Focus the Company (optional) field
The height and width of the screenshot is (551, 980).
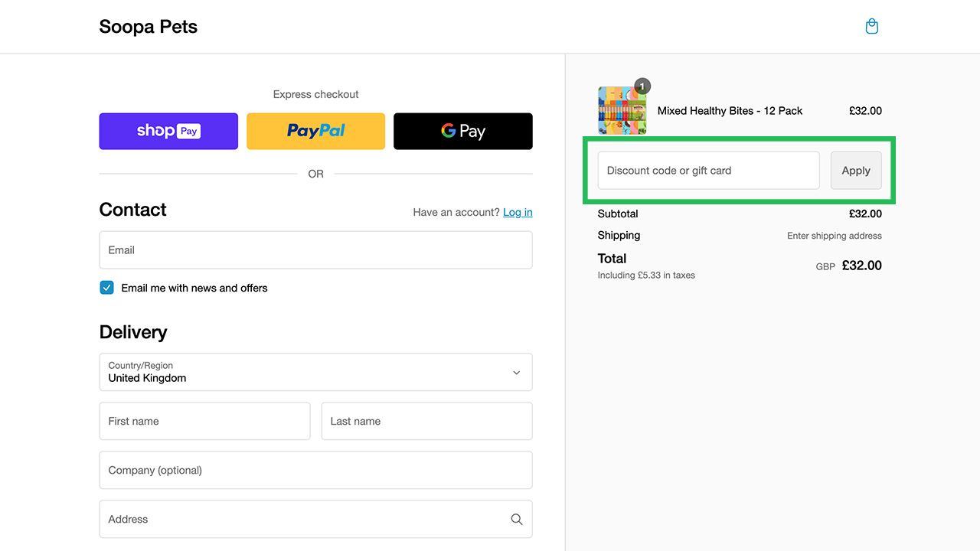315,470
